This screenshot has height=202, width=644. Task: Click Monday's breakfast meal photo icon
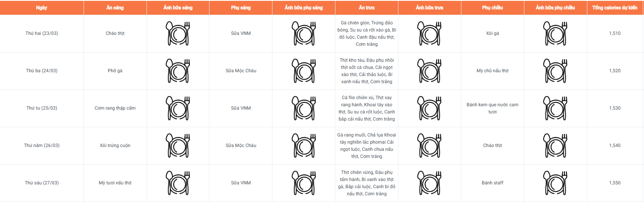click(178, 33)
